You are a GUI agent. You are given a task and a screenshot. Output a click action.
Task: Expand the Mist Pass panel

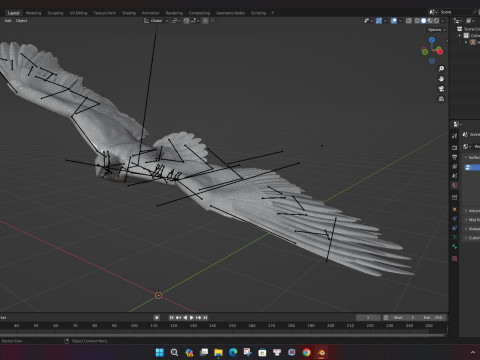tap(466, 220)
